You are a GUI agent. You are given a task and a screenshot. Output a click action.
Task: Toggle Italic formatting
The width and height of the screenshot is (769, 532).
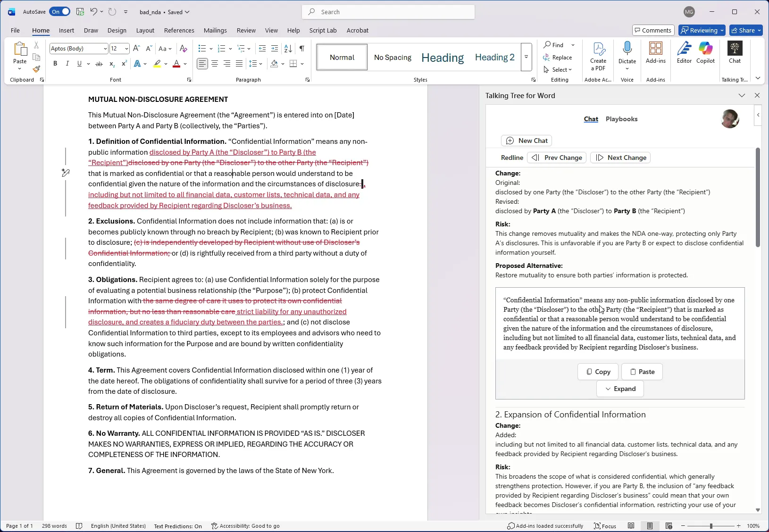(67, 64)
